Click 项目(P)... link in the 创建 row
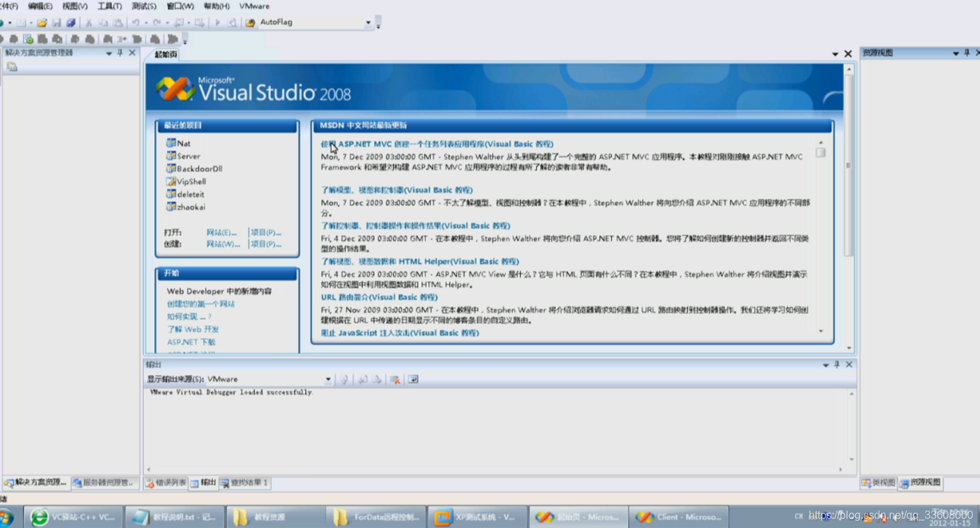The image size is (980, 528). pos(266,244)
